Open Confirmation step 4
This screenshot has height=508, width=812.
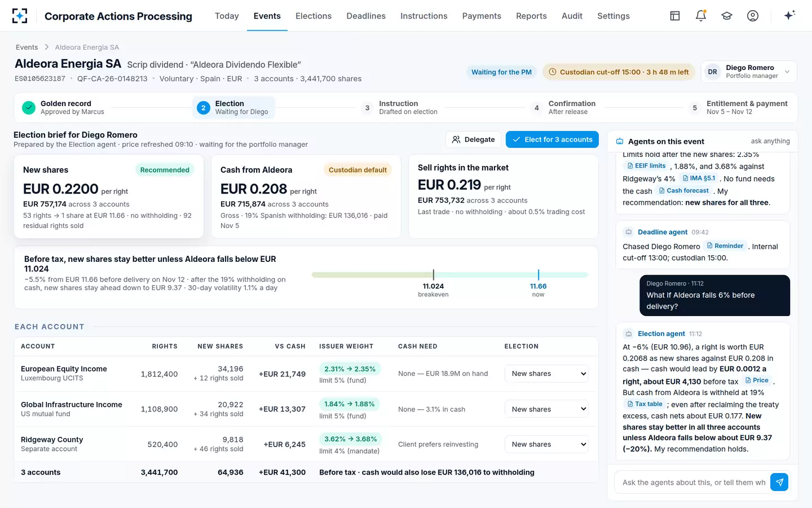click(x=563, y=107)
